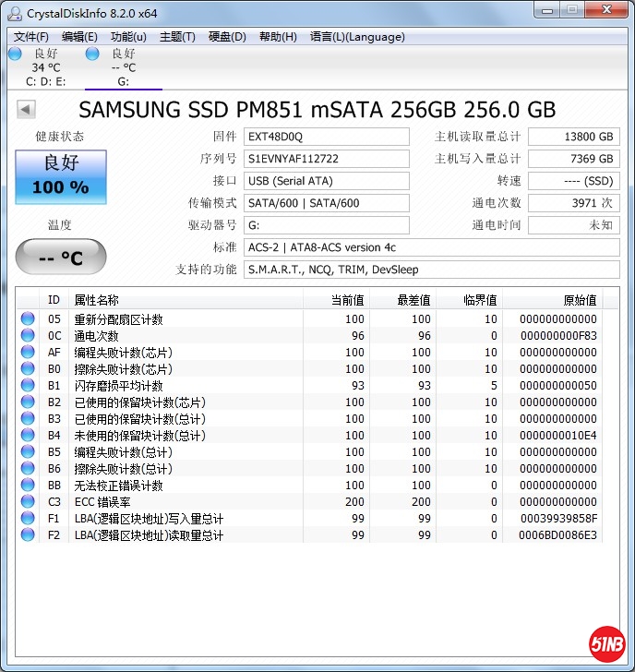The height and width of the screenshot is (672, 635).
Task: Click the blue orb beside ECC 错误率
Action: (x=28, y=502)
